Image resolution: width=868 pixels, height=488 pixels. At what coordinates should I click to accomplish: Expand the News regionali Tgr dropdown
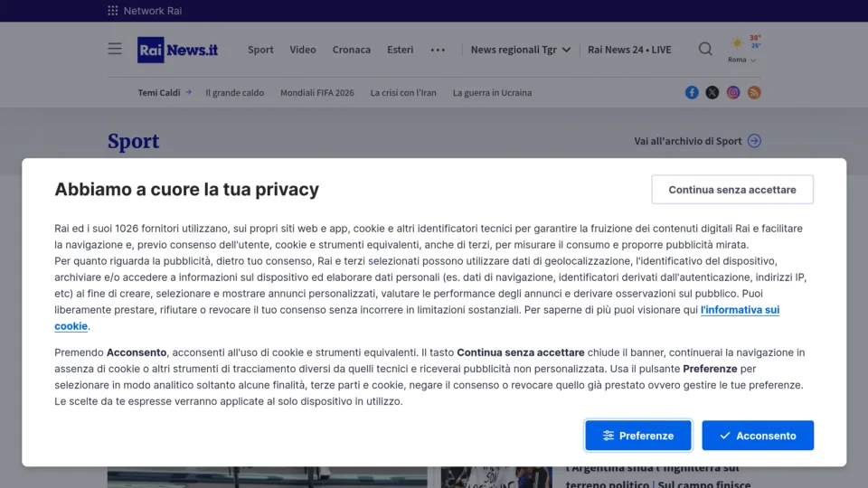(x=521, y=49)
